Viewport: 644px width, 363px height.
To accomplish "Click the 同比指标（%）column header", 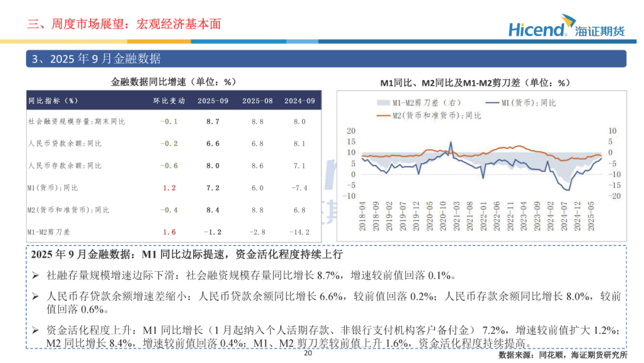I will point(53,101).
